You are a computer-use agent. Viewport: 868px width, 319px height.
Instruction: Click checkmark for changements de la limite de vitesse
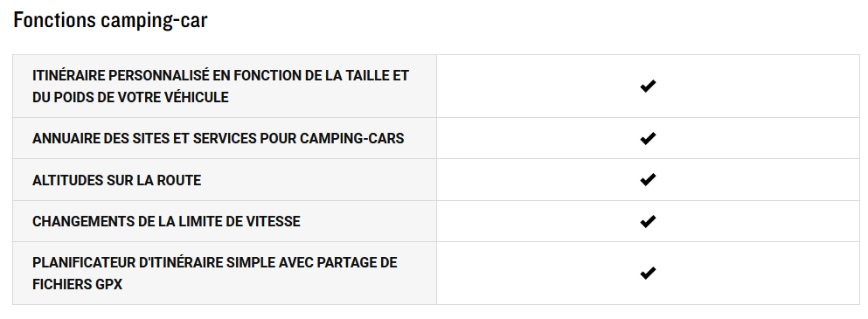tap(648, 221)
